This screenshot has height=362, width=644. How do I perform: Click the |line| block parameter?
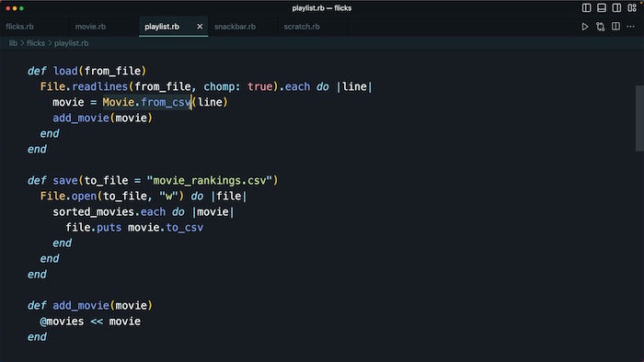coord(354,86)
